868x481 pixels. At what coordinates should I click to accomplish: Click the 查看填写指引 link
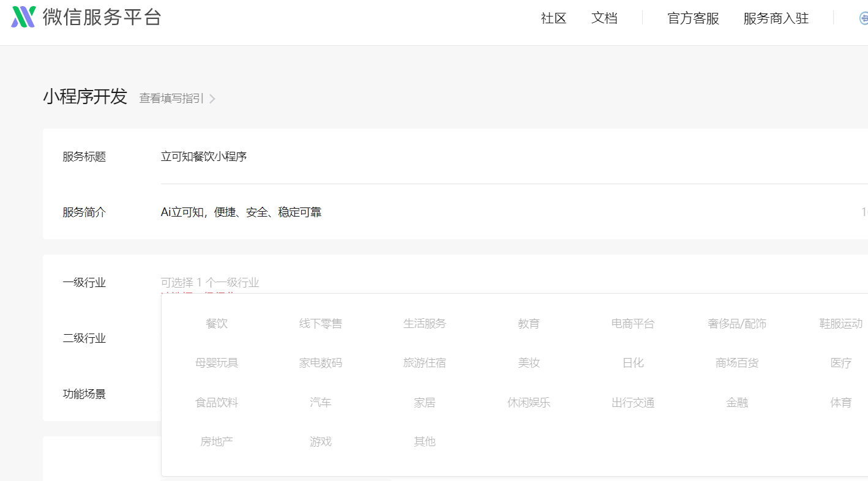[x=171, y=99]
